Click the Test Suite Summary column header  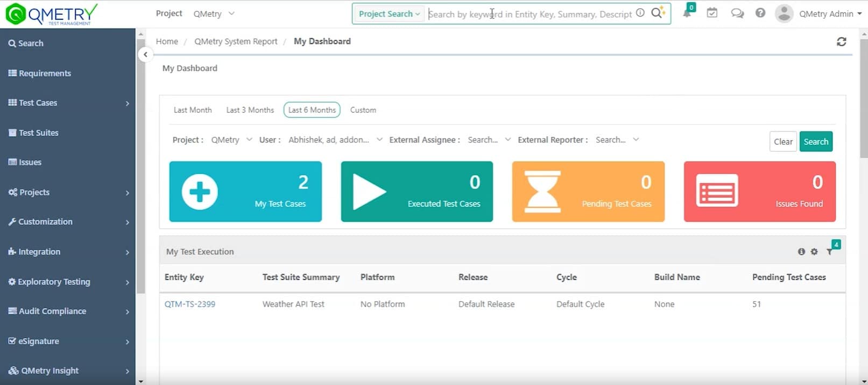pos(301,277)
